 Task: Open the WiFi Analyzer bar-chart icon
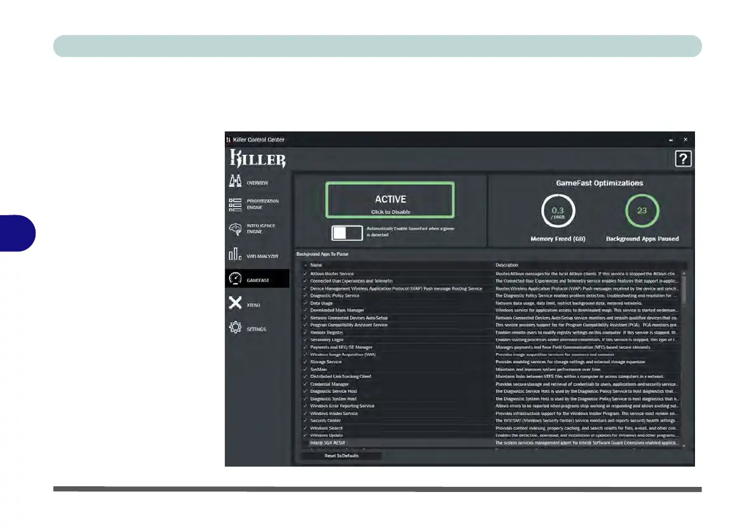click(235, 254)
